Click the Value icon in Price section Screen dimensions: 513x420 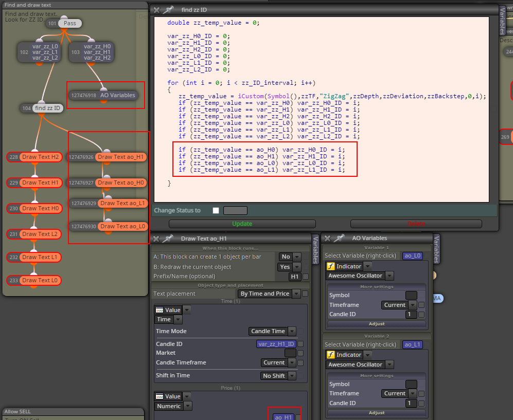pyautogui.click(x=160, y=396)
